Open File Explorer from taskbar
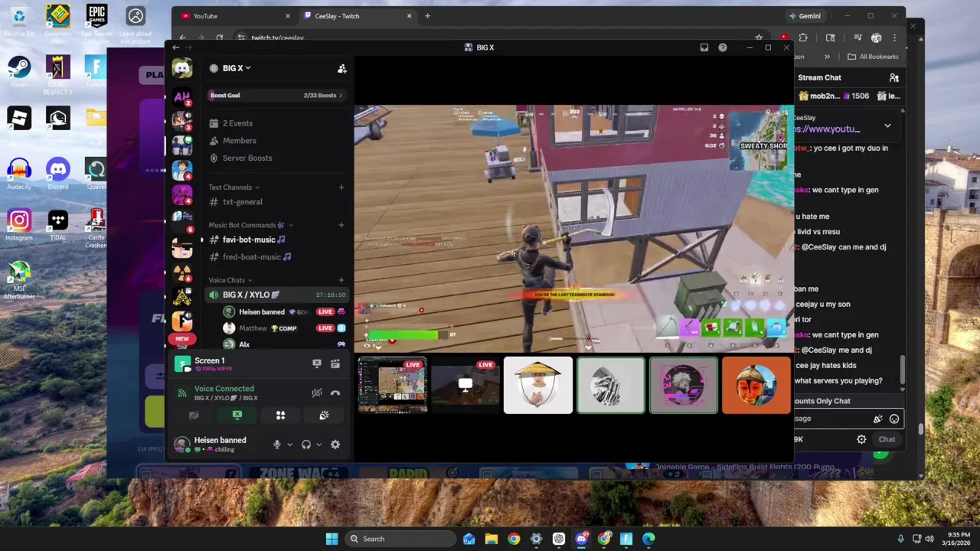The width and height of the screenshot is (980, 551). pyautogui.click(x=492, y=539)
